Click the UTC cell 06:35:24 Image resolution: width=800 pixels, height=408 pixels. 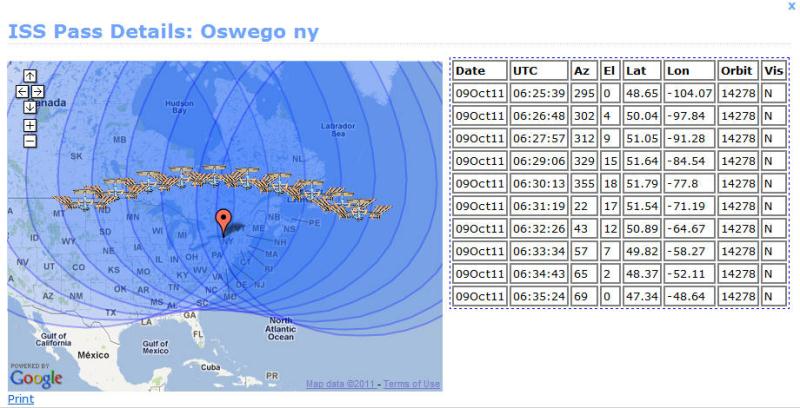(539, 296)
